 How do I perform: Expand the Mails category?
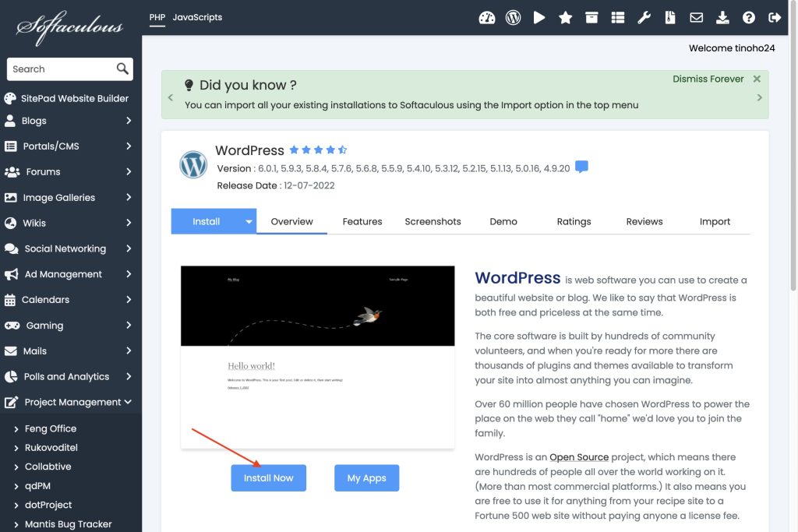pos(68,351)
